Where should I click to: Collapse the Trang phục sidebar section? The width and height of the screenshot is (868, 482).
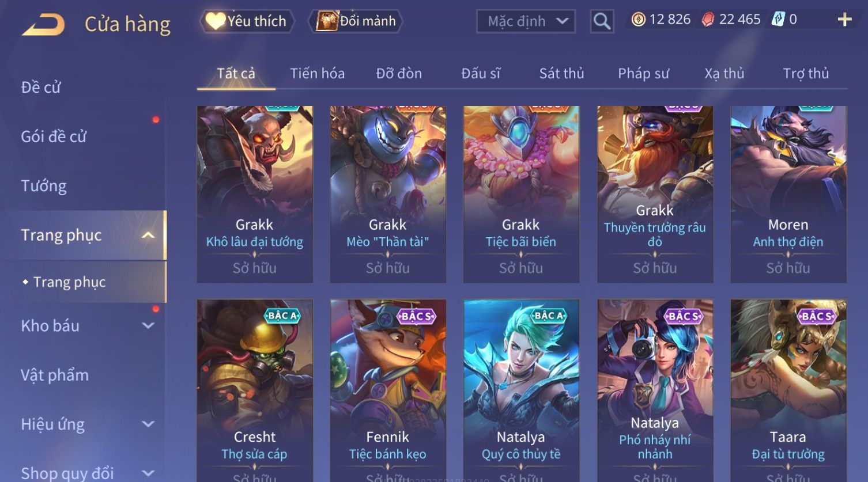148,236
